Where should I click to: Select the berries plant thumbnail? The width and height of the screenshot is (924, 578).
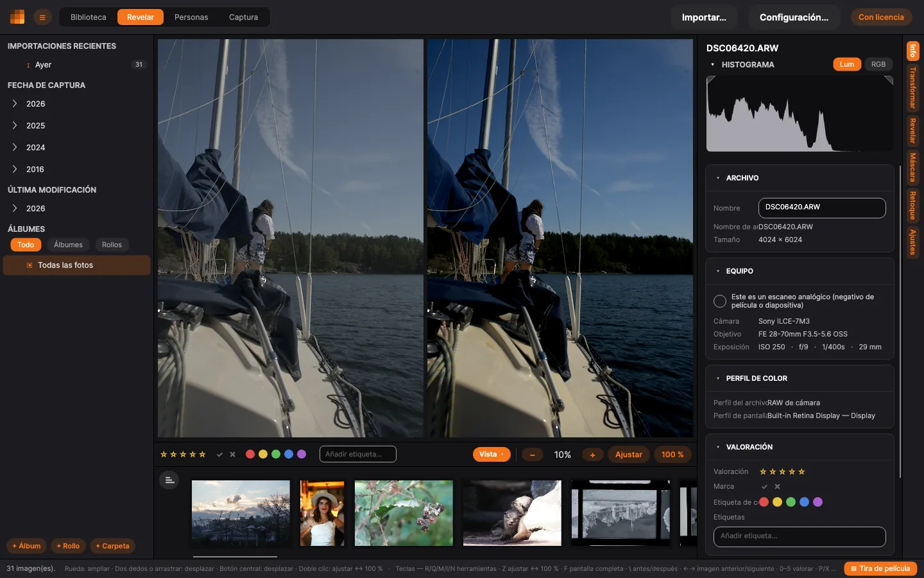(x=404, y=513)
